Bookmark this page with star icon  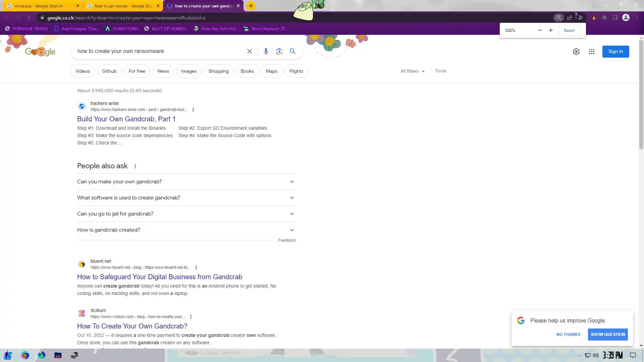pyautogui.click(x=580, y=18)
